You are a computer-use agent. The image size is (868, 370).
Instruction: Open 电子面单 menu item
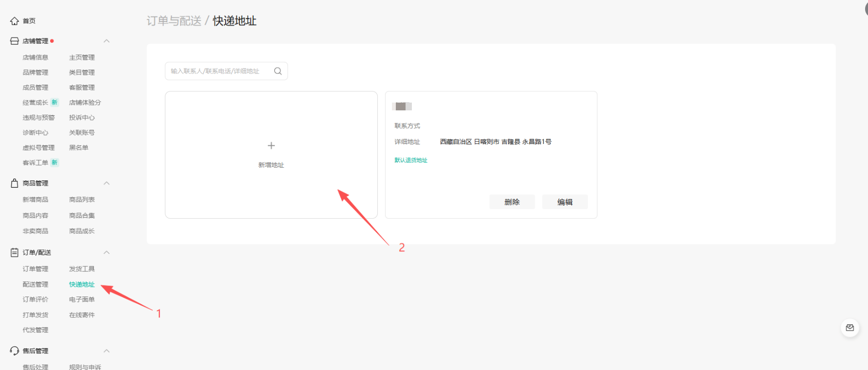coord(82,300)
